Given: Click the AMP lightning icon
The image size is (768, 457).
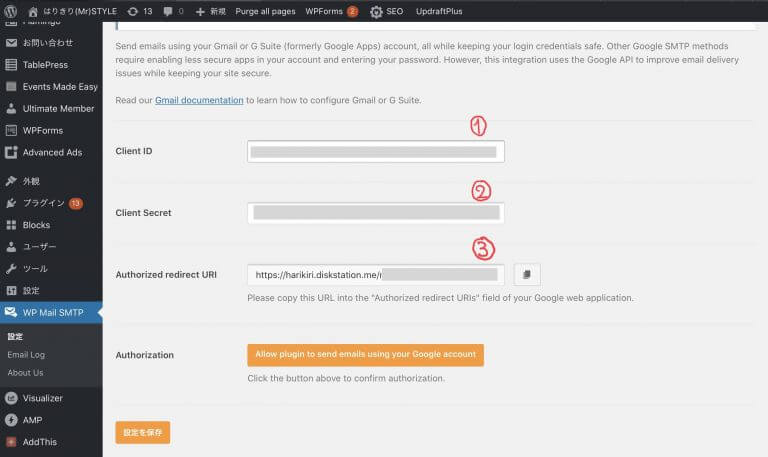Looking at the screenshot, I should [x=11, y=420].
